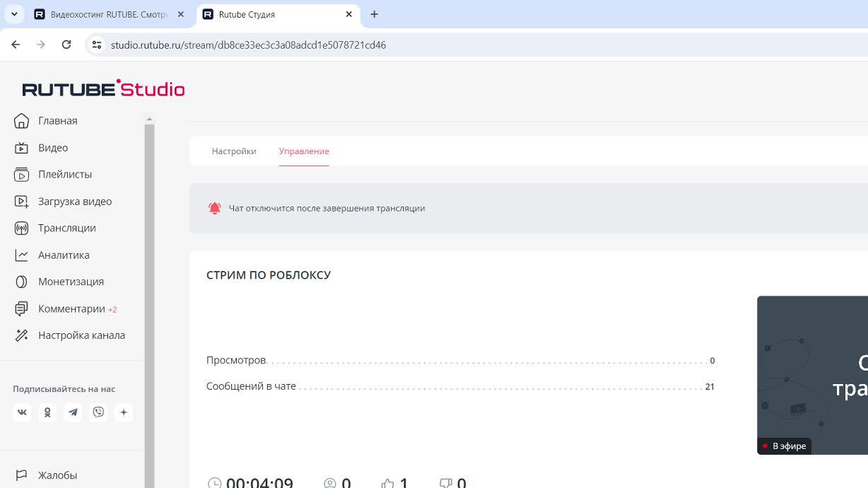
Task: Open the VK social link
Action: [23, 412]
